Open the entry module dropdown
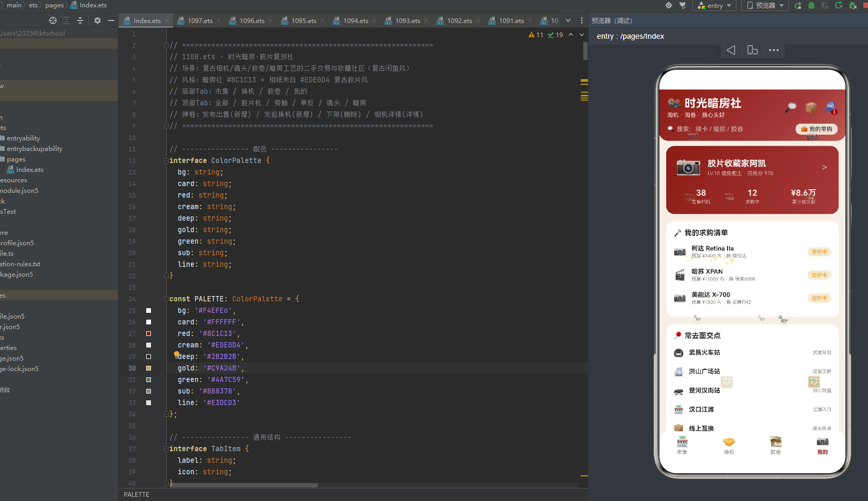 click(x=715, y=5)
